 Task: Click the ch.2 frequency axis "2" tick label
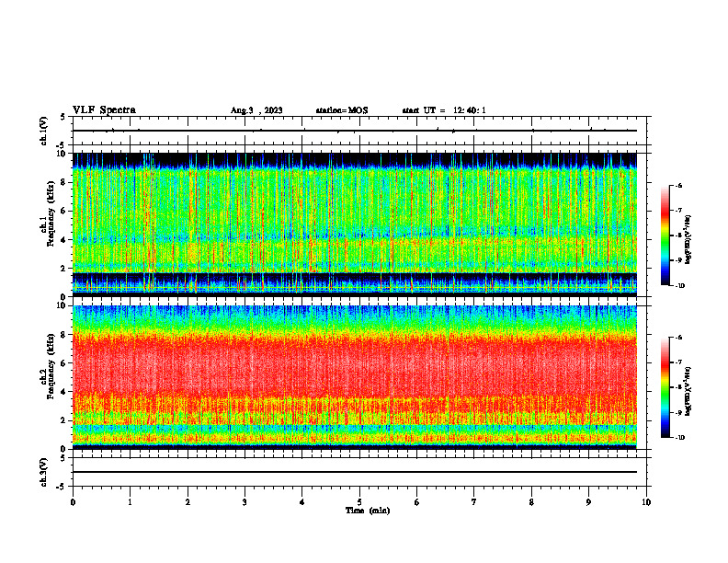tap(63, 420)
